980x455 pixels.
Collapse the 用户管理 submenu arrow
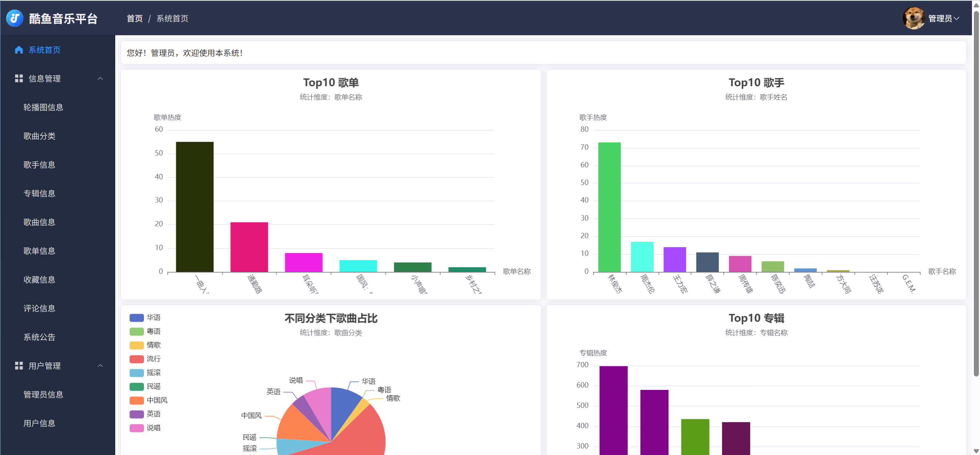(x=100, y=366)
